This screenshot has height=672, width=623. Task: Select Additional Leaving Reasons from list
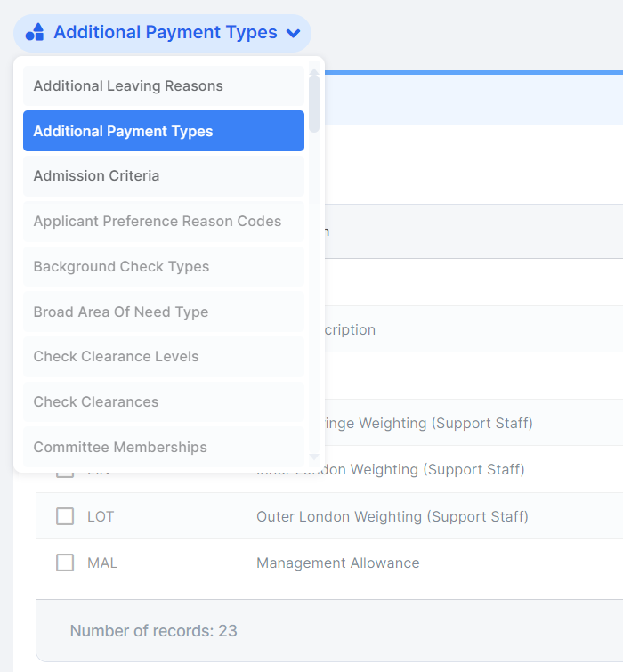coord(164,85)
